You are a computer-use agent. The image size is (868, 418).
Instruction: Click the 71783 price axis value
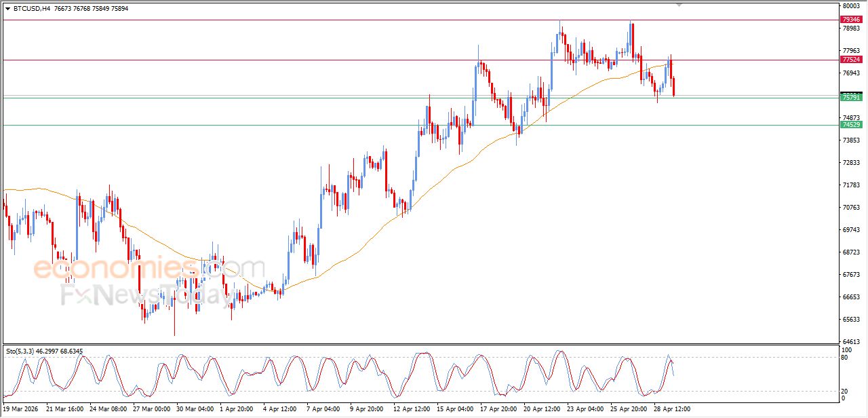[851, 185]
